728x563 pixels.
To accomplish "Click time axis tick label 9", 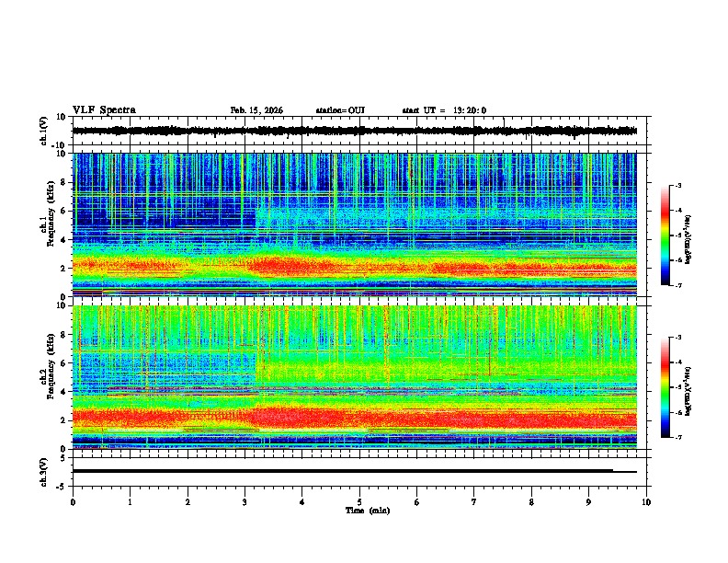I will [588, 502].
